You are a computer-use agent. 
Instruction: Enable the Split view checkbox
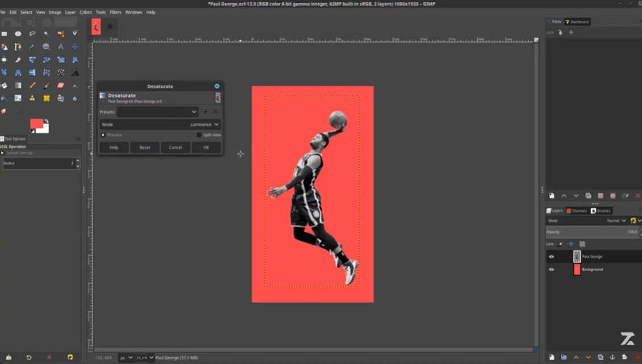click(199, 135)
